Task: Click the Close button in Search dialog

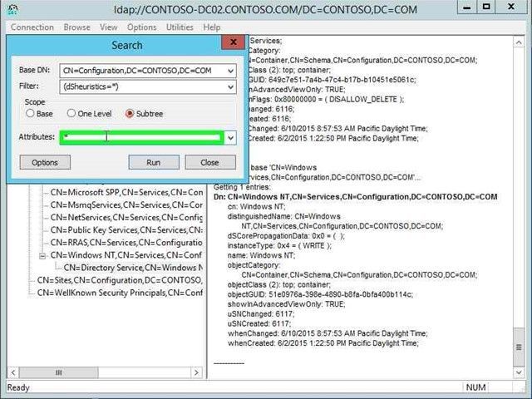Action: click(210, 163)
